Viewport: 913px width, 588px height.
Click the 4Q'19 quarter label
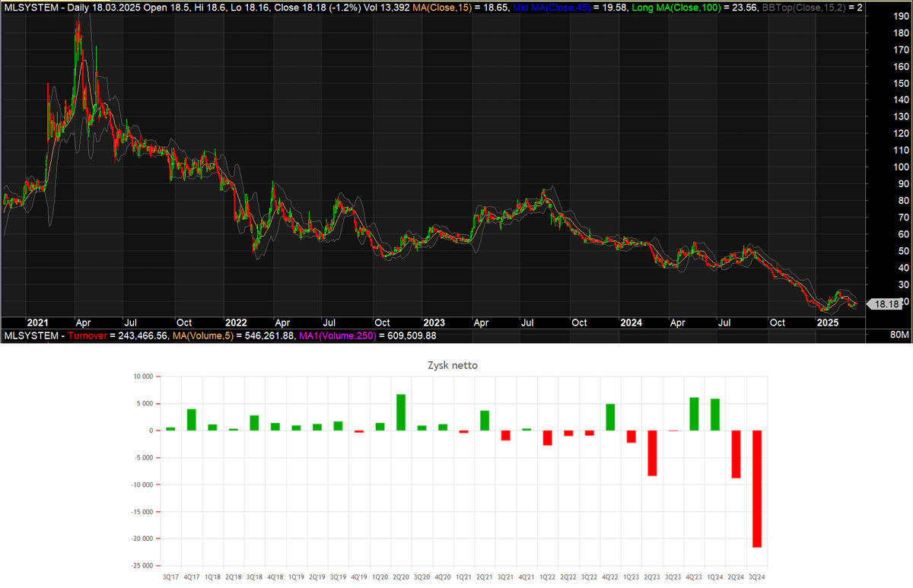click(359, 578)
